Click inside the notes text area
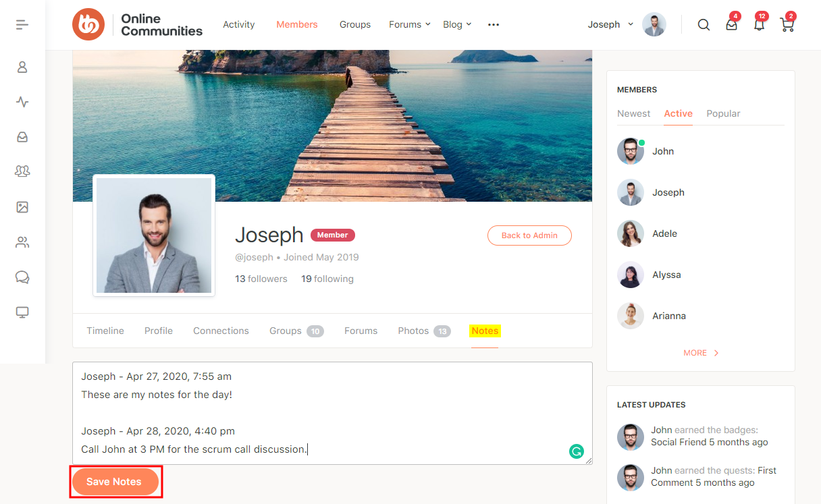The width and height of the screenshot is (821, 504). point(332,412)
